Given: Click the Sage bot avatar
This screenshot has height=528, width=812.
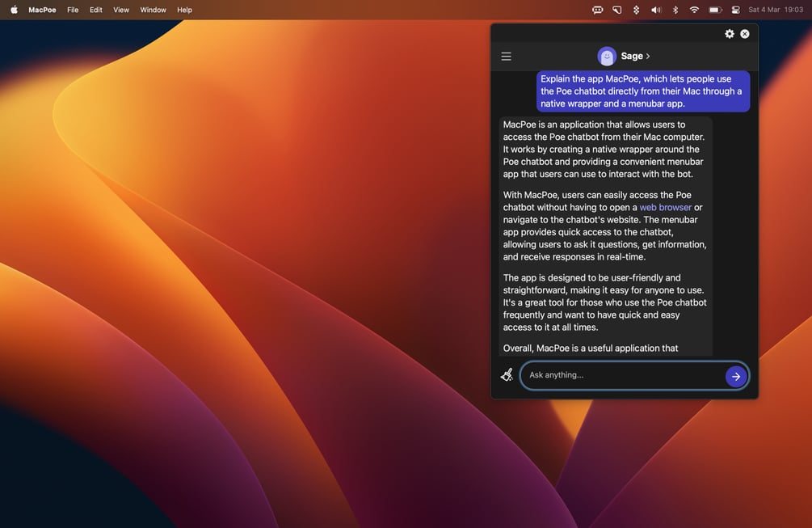Looking at the screenshot, I should (x=607, y=56).
